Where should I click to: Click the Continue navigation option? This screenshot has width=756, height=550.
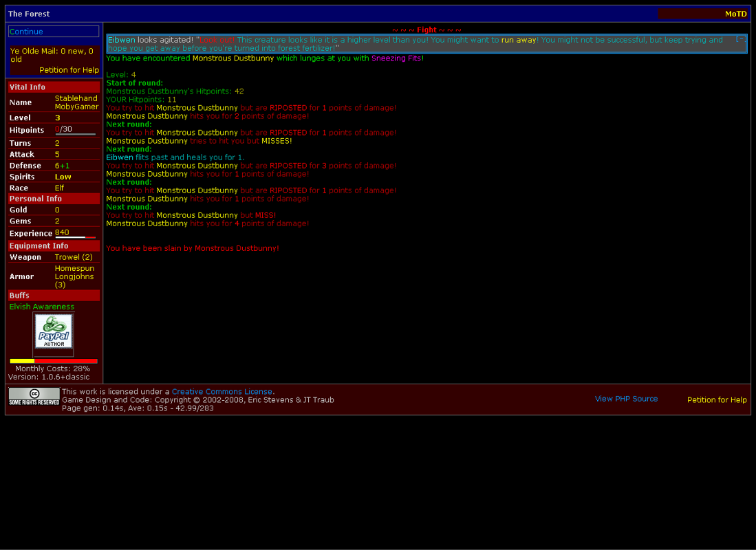coord(26,31)
